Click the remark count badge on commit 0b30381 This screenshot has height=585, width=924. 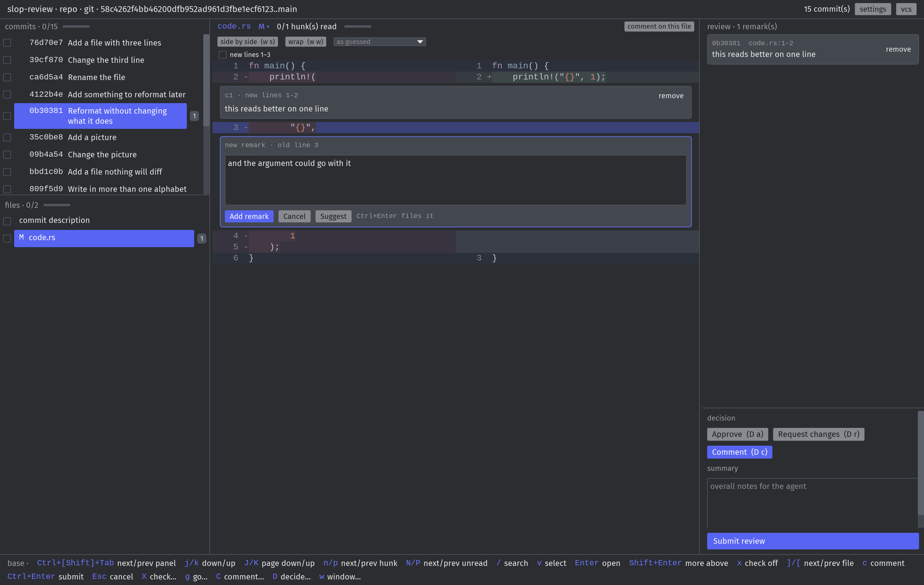(x=195, y=116)
